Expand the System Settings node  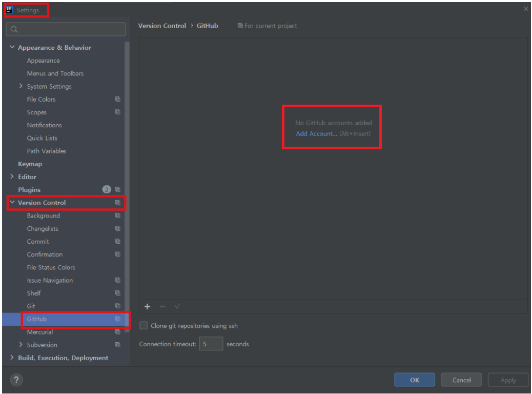[x=21, y=86]
